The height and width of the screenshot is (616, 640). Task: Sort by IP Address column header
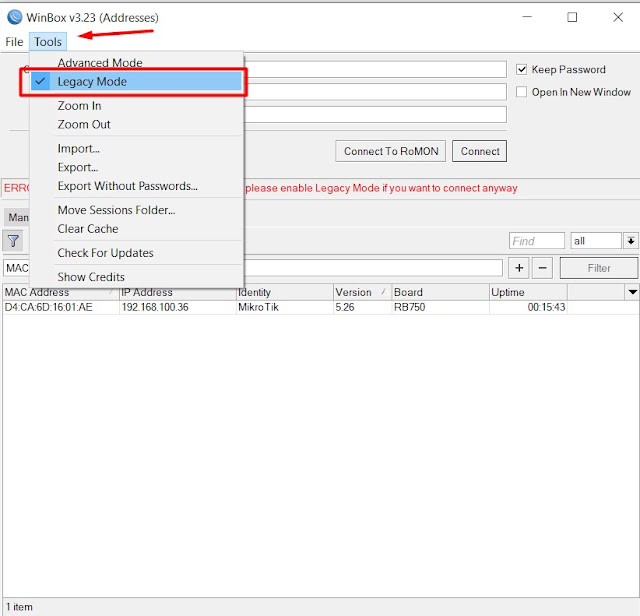(178, 292)
